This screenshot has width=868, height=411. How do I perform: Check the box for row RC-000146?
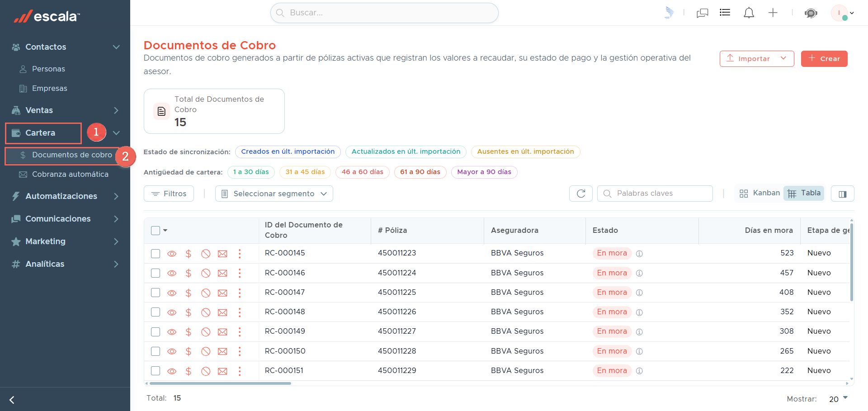click(156, 273)
